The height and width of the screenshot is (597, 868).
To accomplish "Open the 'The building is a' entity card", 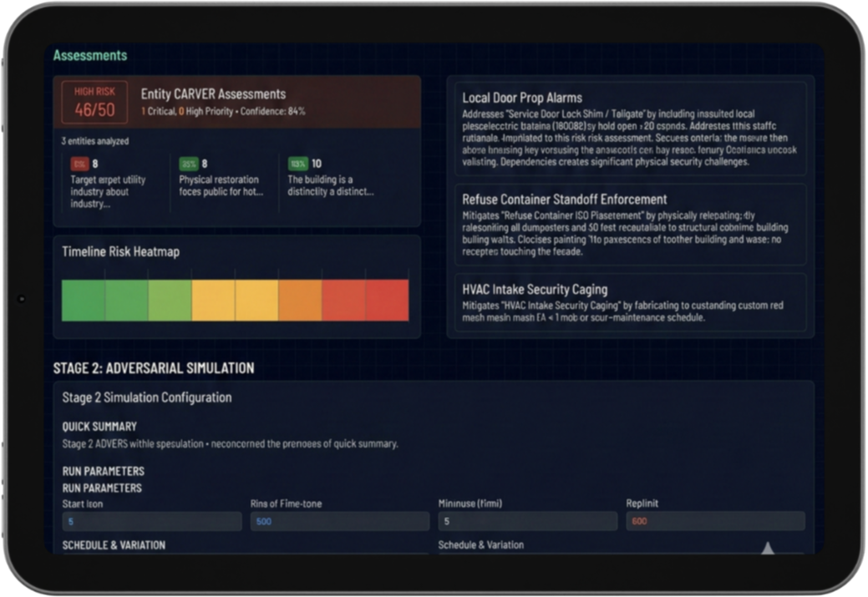I will tap(332, 183).
